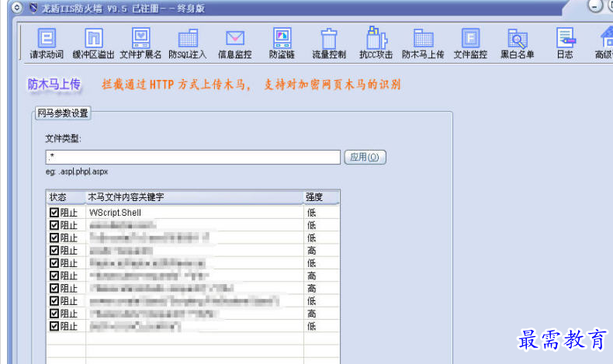Viewport: 613px width, 364px height.
Task: Uncheck the 阻止 checkbox for WScript.Shell
Action: 54,213
